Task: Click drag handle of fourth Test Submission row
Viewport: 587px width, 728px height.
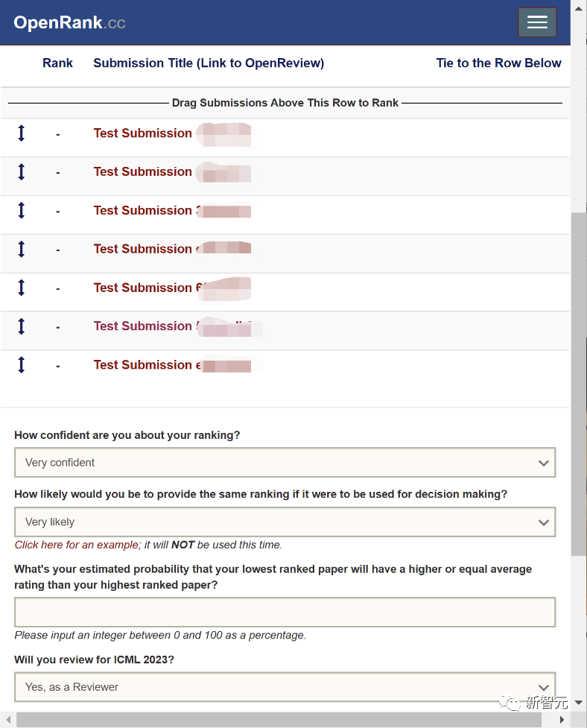Action: click(21, 250)
